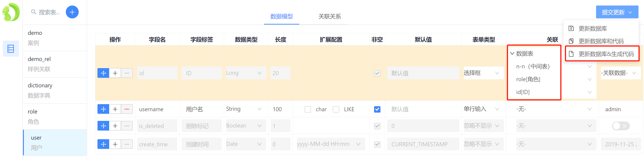Open the String data type dropdown
Screen dimensions: 644x161
pyautogui.click(x=246, y=109)
